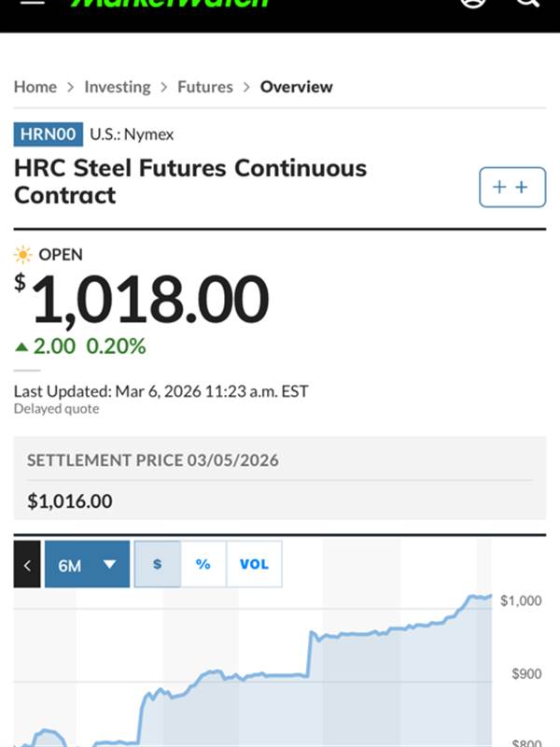The image size is (560, 747).
Task: Navigate to the Futures breadcrumb
Action: [205, 87]
